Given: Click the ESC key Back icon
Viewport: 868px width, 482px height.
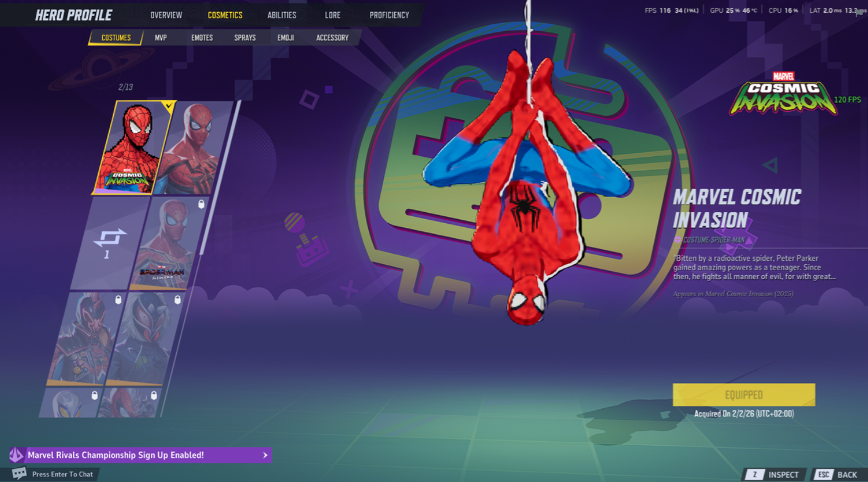Looking at the screenshot, I should coord(824,475).
